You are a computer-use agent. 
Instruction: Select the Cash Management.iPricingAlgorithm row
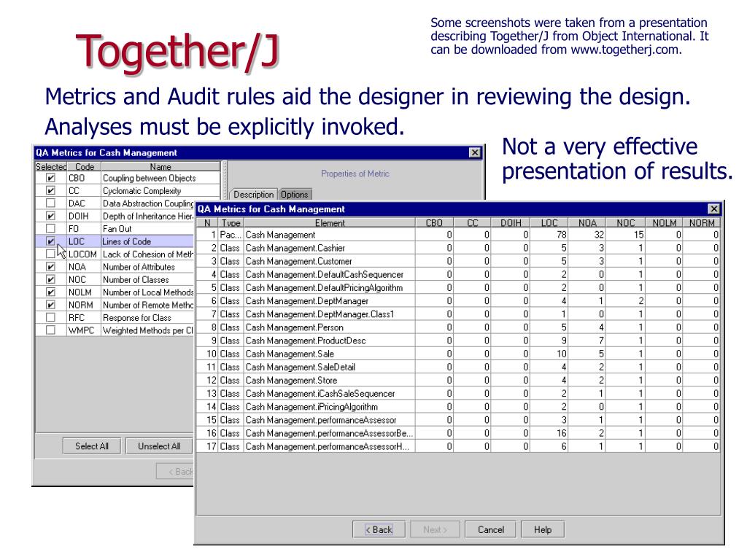click(458, 407)
